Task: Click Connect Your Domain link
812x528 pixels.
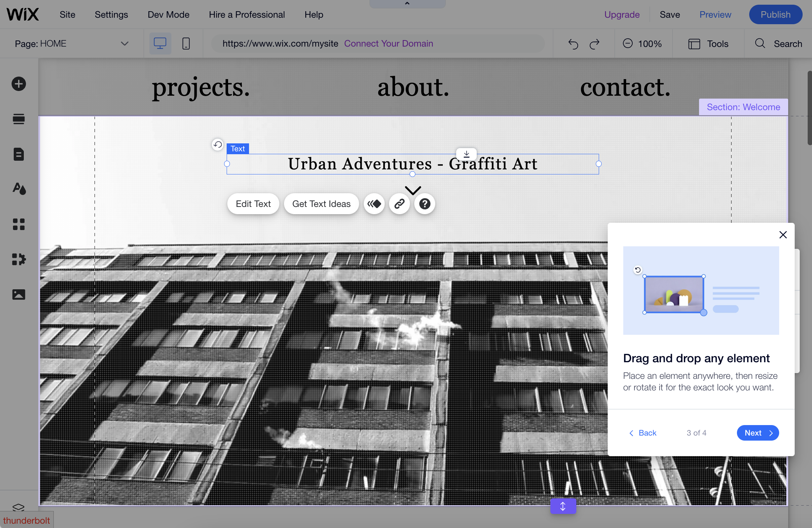Action: click(388, 43)
